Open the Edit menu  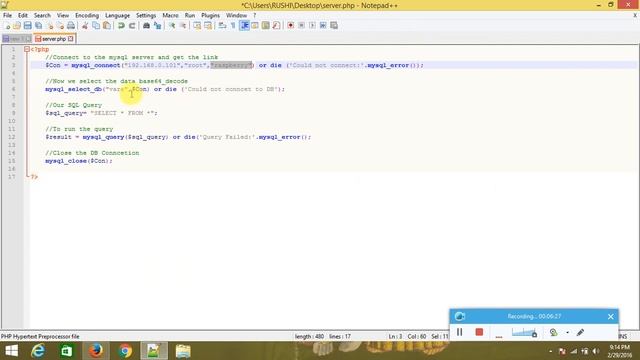pyautogui.click(x=23, y=16)
